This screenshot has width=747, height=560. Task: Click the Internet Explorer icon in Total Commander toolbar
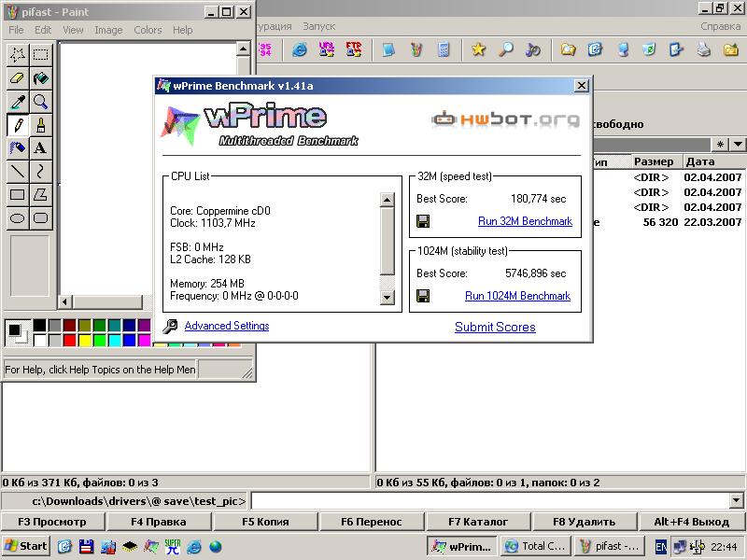click(x=300, y=49)
